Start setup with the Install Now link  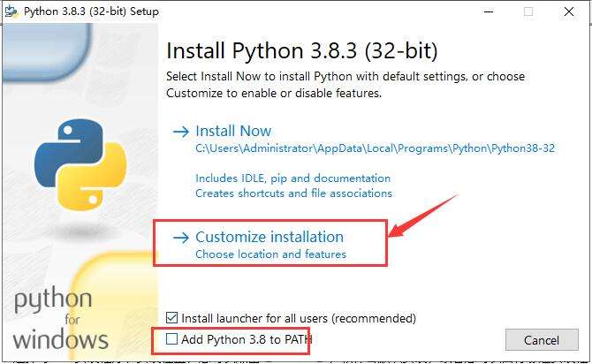[233, 131]
